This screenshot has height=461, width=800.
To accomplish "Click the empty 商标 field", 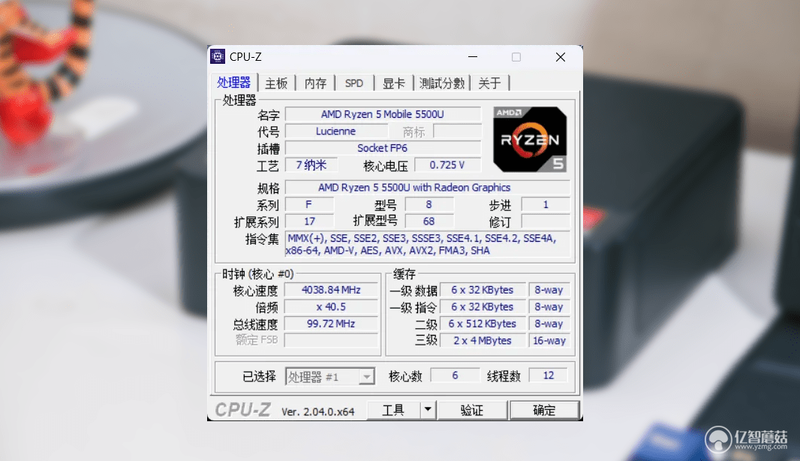I will pos(457,131).
